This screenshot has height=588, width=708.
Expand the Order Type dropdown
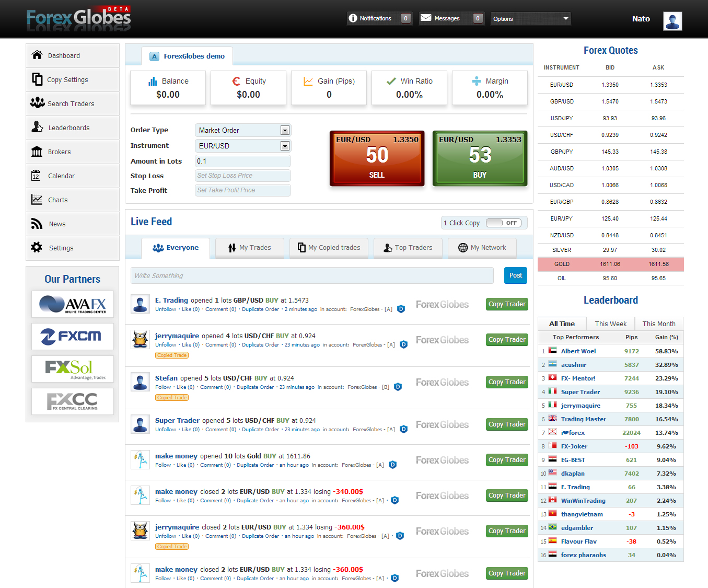(x=285, y=130)
